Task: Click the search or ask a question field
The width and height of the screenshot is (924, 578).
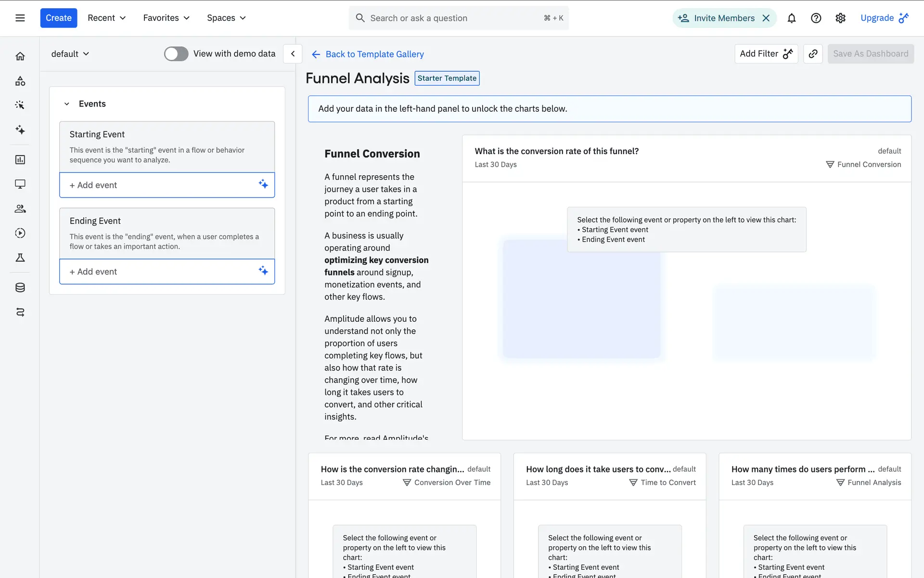Action: 452,18
